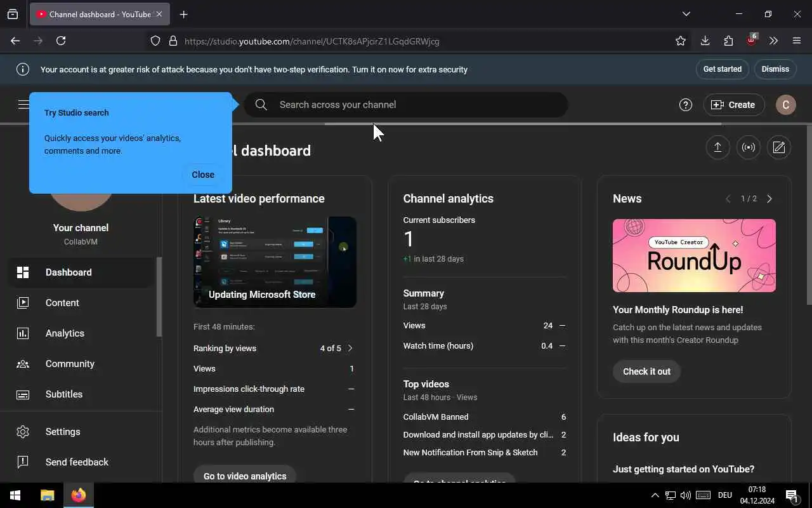Open the account avatar C menu
The image size is (812, 508).
click(x=786, y=105)
